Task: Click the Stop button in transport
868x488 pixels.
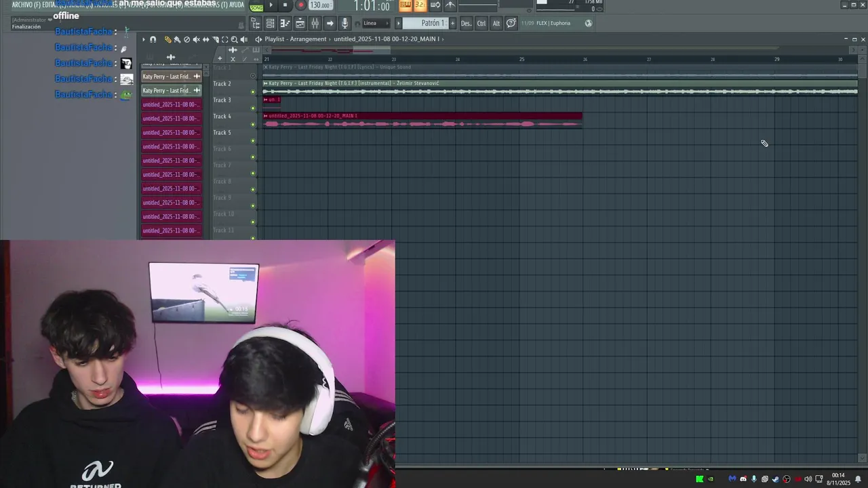Action: tap(285, 5)
